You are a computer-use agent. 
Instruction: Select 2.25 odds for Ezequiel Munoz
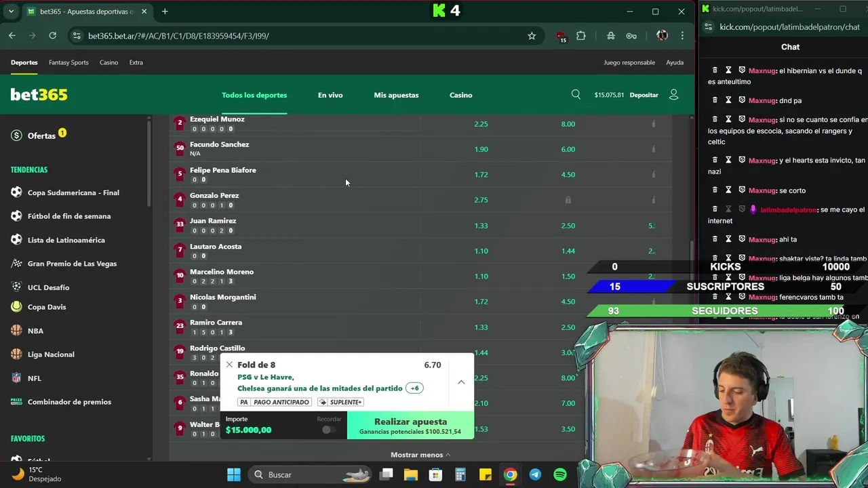click(x=481, y=124)
